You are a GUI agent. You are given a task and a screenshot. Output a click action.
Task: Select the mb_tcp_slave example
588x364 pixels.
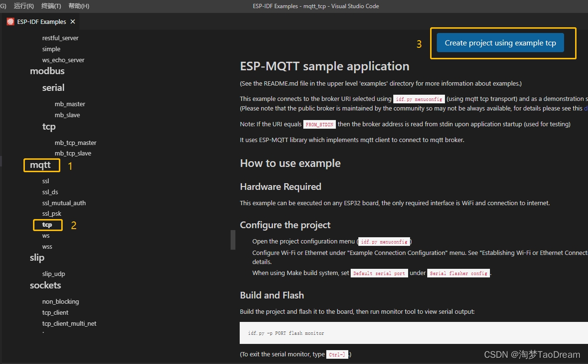click(x=73, y=153)
